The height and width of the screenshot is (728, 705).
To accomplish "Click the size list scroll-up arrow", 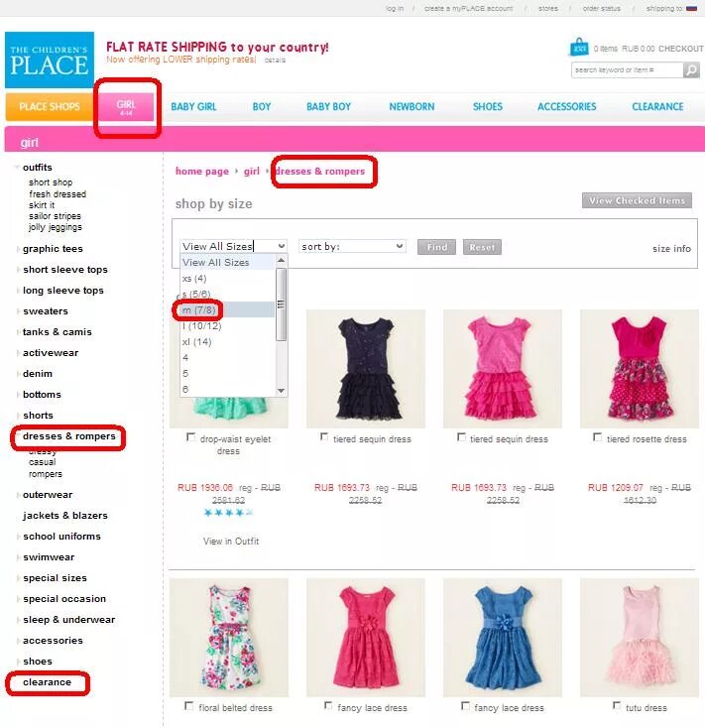I will point(281,261).
